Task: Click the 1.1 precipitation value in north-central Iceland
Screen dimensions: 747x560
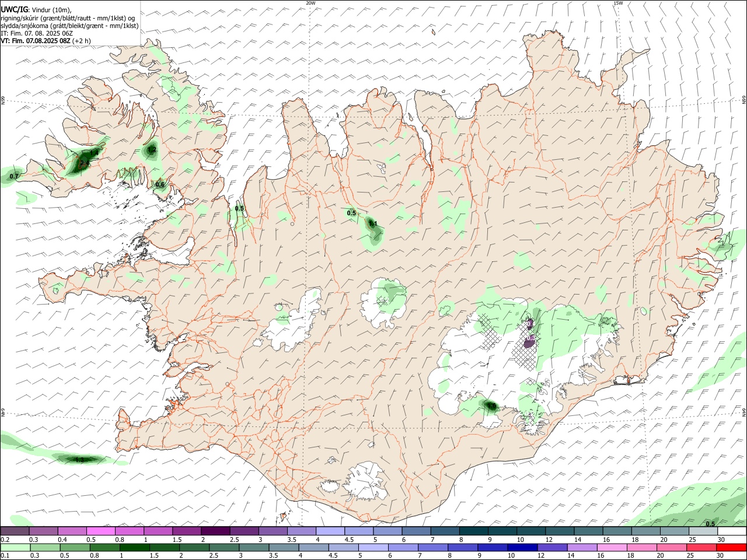Action: [373, 223]
